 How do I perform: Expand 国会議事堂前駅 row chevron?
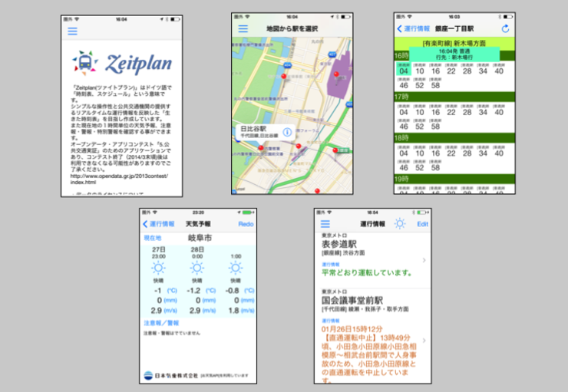tap(424, 341)
